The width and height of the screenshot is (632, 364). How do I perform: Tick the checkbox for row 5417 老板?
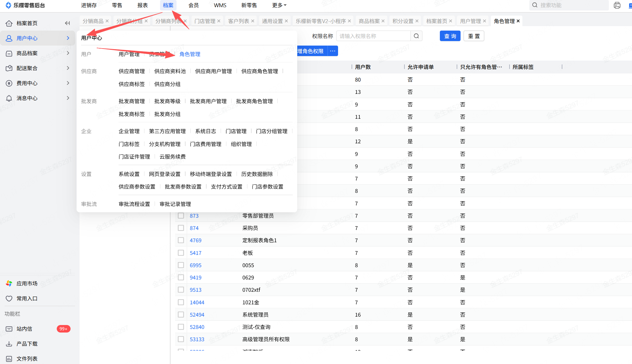point(181,253)
